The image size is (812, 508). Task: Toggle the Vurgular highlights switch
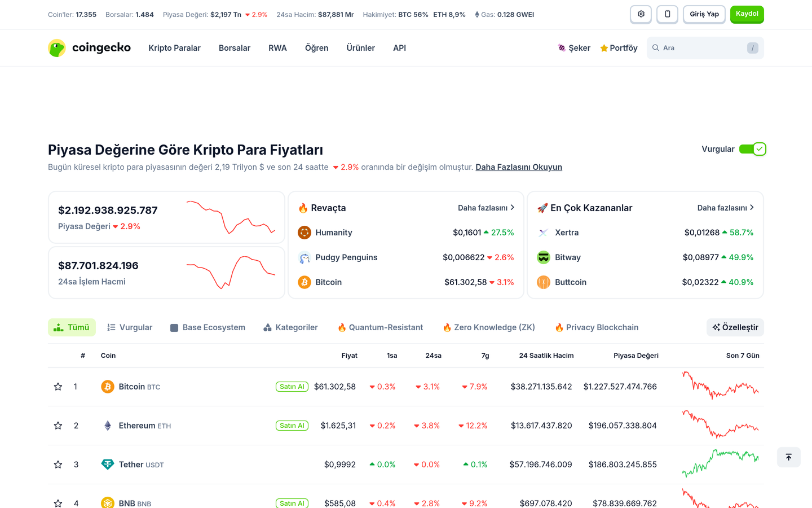(752, 149)
